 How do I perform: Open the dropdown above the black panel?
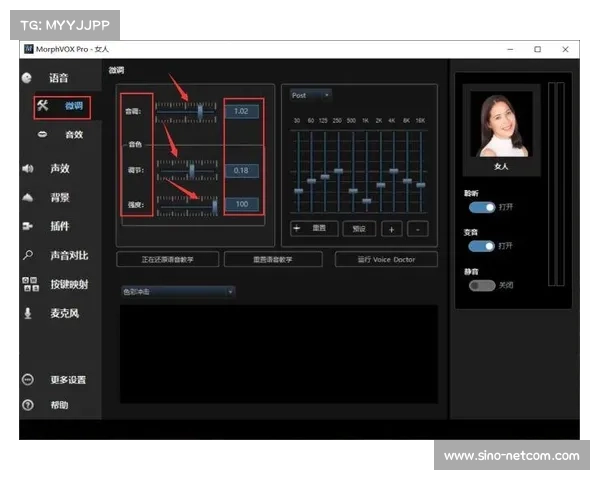[x=178, y=292]
